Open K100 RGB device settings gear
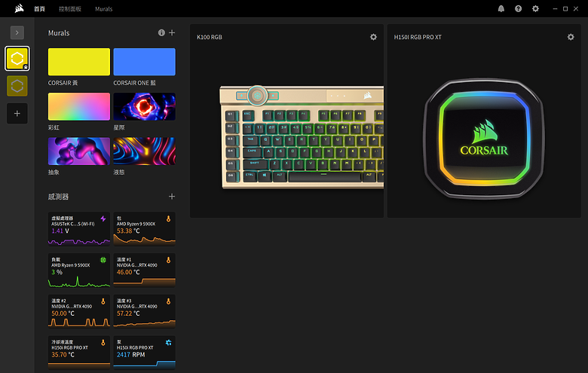 [x=373, y=37]
